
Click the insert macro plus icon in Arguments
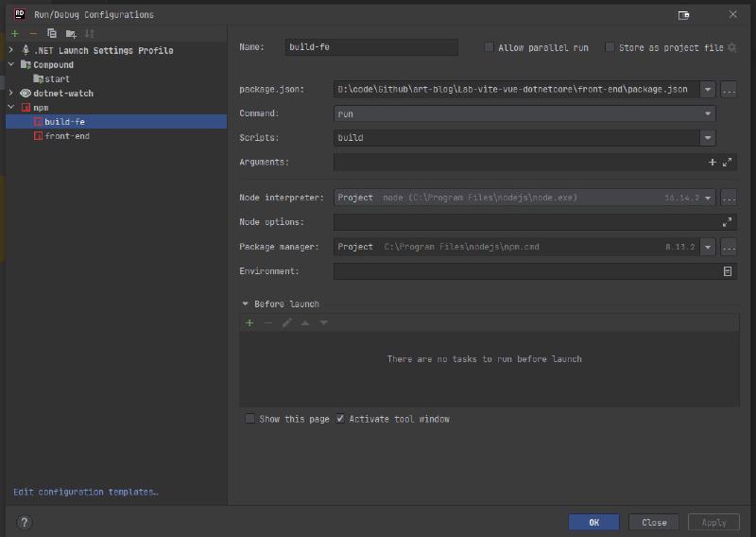coord(713,163)
